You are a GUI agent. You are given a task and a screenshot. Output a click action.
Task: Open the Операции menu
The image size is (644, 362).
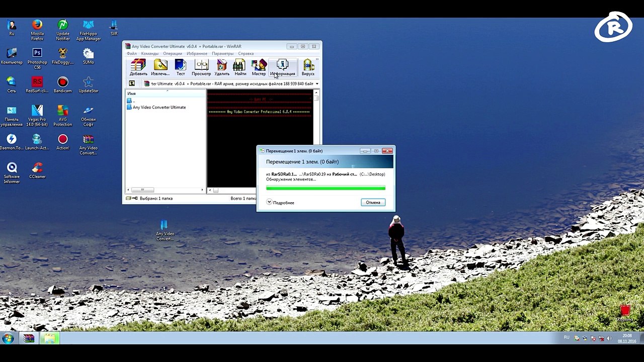coord(173,53)
